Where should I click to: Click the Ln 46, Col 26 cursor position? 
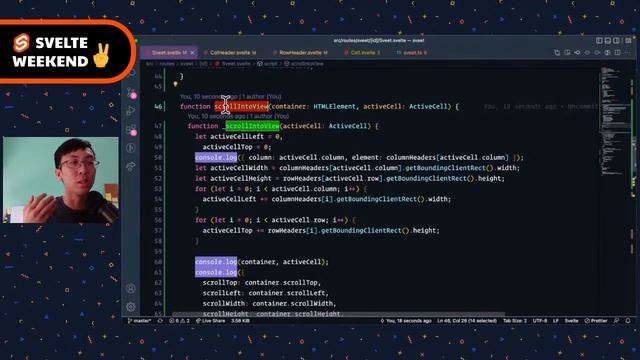(467, 321)
